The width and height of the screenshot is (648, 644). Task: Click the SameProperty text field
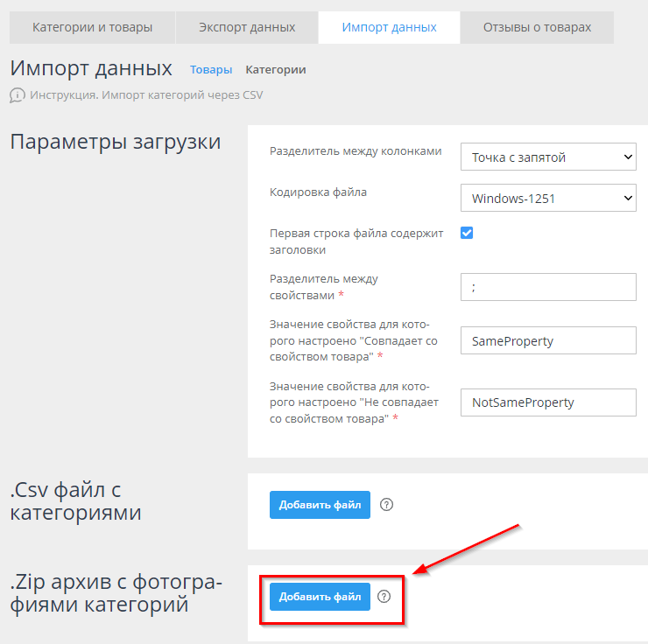click(x=547, y=341)
